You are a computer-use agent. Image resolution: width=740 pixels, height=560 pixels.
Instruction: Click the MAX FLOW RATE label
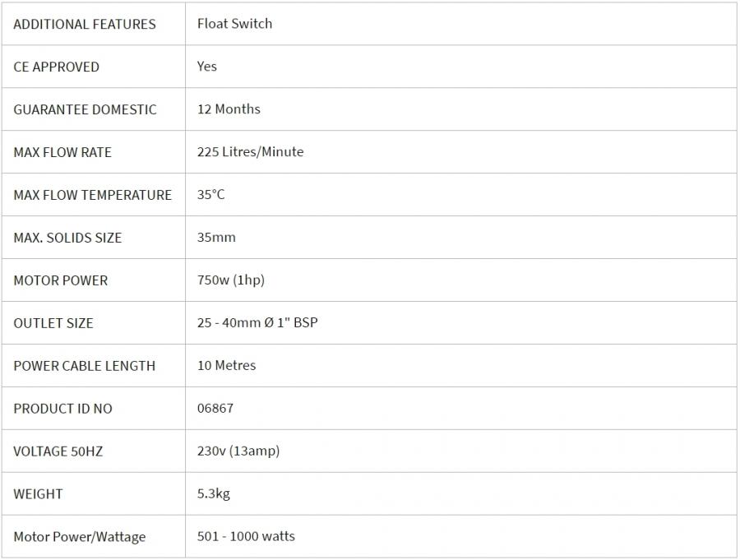[x=62, y=152]
